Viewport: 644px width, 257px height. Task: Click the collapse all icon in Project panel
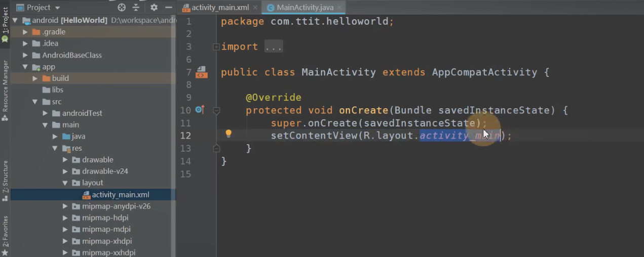tap(136, 8)
